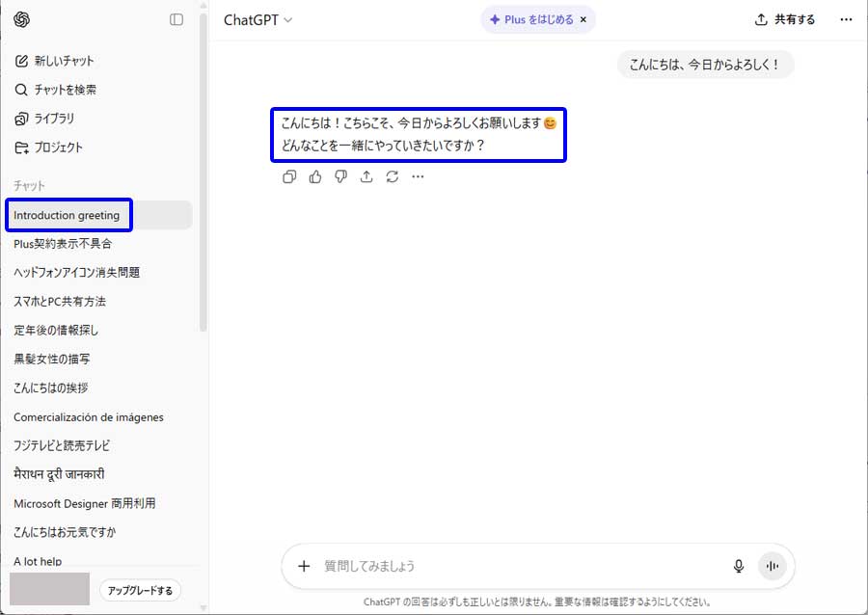
Task: Open the top-right three-dot menu
Action: pyautogui.click(x=846, y=19)
